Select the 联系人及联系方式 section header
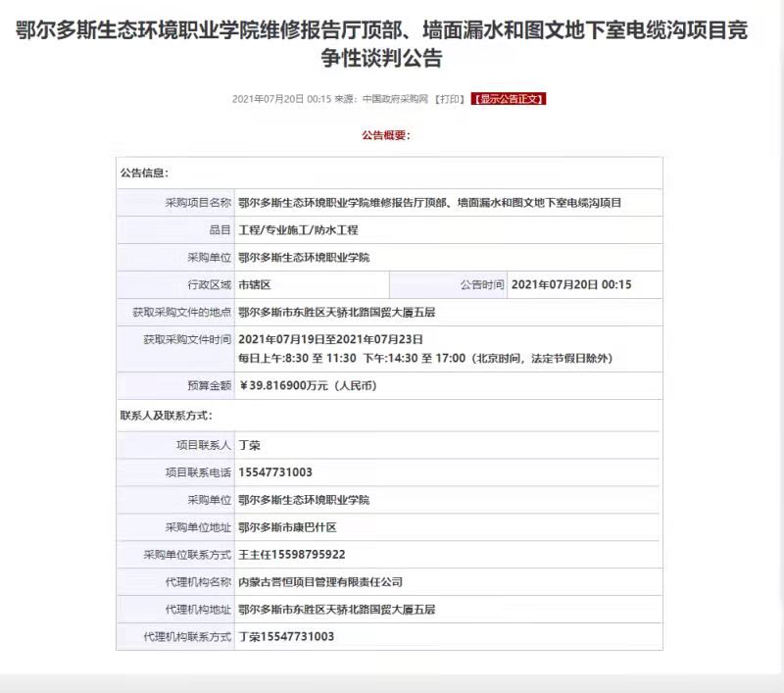 (166, 416)
